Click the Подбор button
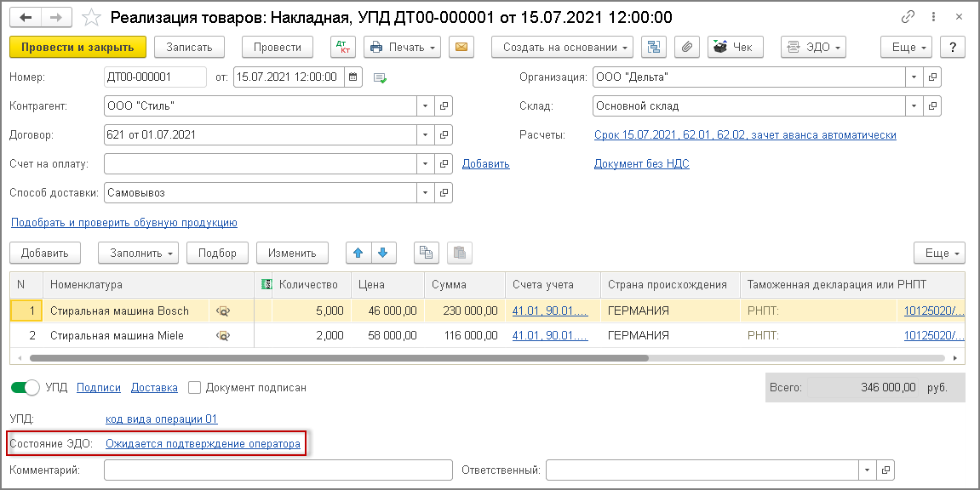 point(217,253)
